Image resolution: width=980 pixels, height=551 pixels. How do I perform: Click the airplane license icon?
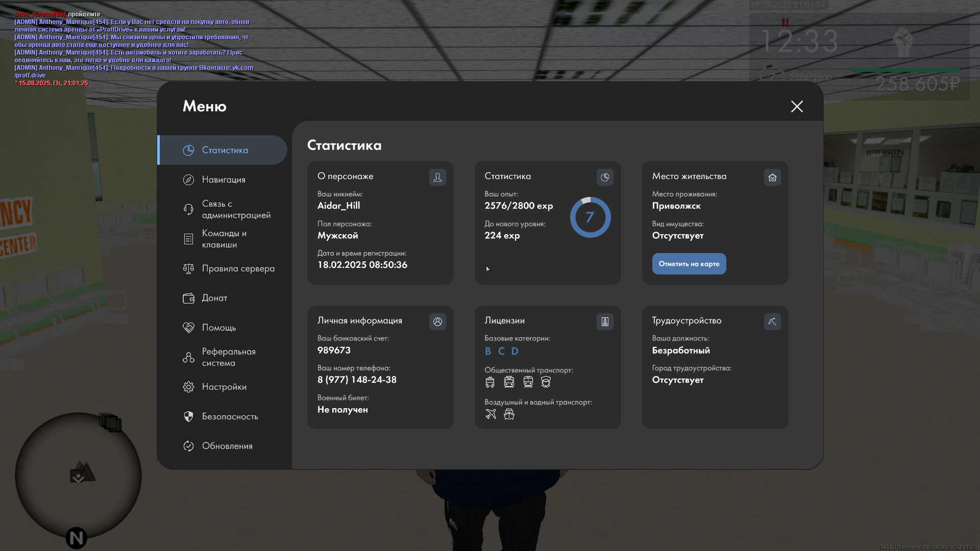click(x=491, y=414)
